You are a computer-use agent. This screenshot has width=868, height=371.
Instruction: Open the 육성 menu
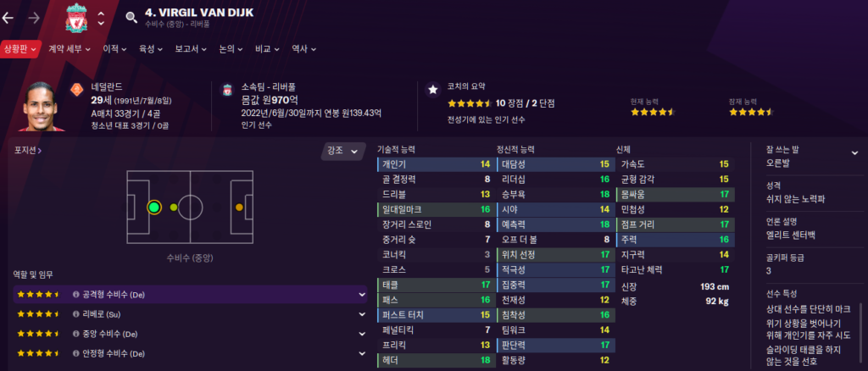(x=151, y=49)
